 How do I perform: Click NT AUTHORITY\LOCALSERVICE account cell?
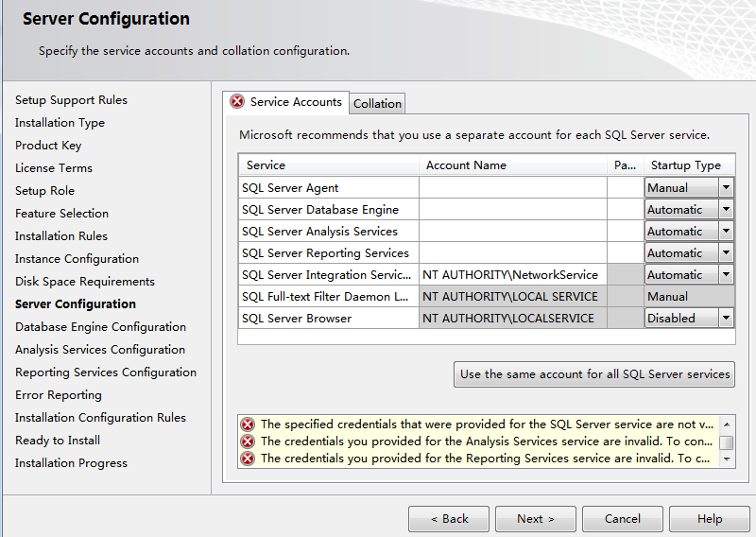pyautogui.click(x=513, y=318)
